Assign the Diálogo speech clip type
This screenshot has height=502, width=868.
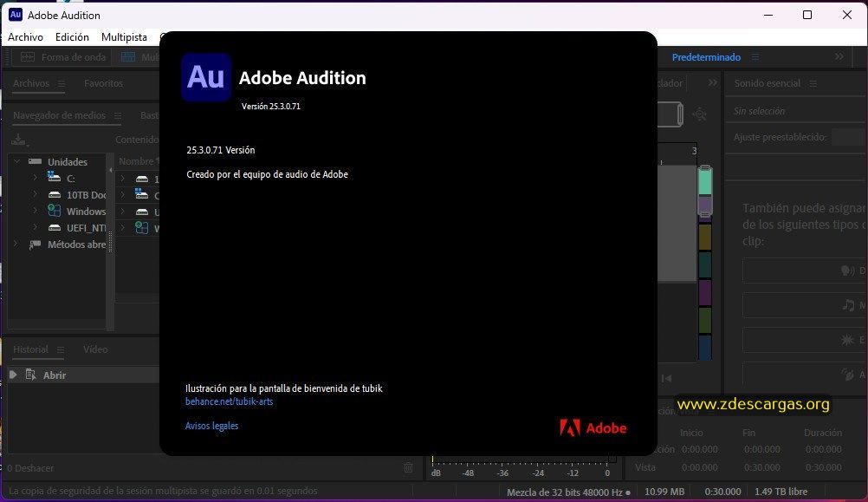click(847, 271)
